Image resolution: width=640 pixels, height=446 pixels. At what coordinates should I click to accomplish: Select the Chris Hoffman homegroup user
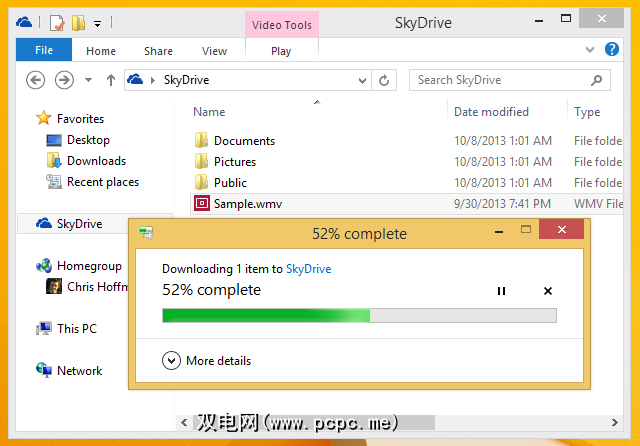pyautogui.click(x=98, y=287)
